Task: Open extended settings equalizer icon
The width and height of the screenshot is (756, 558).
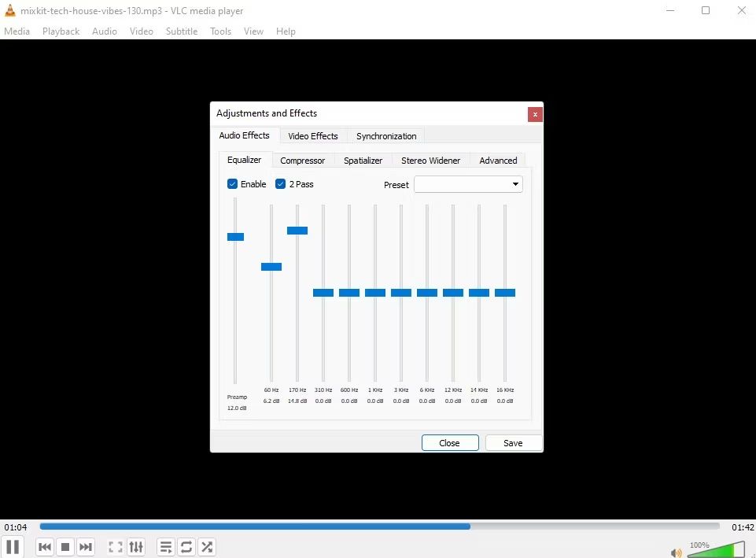Action: tap(136, 546)
